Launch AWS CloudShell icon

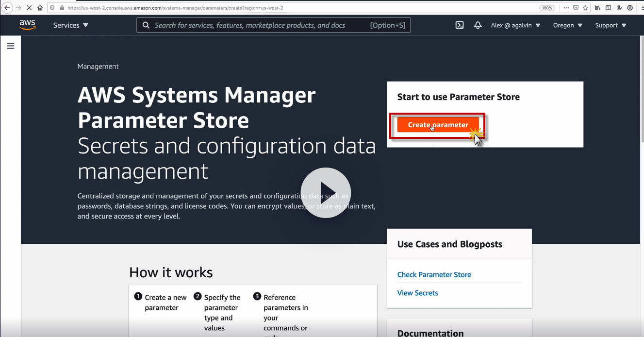pos(460,25)
